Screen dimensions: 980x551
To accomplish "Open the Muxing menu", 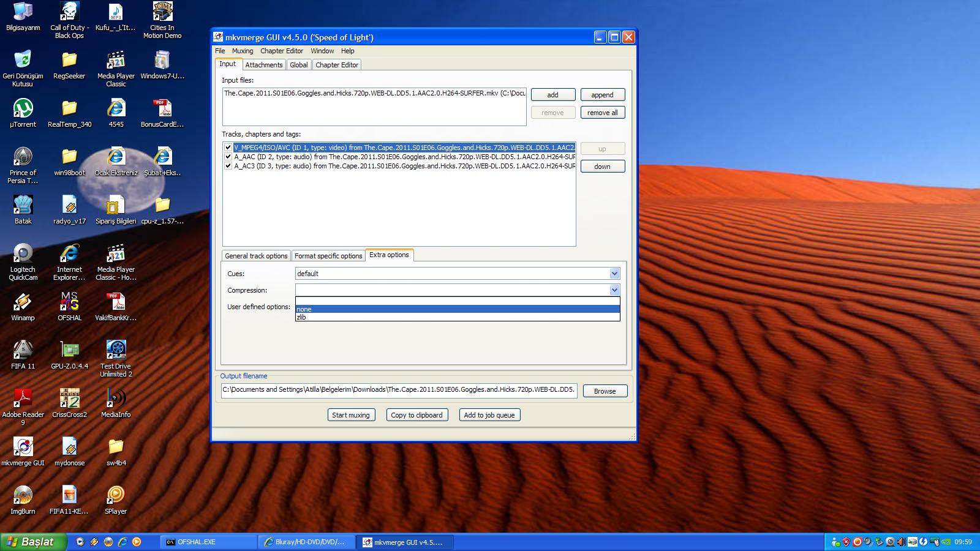I will 243,51.
